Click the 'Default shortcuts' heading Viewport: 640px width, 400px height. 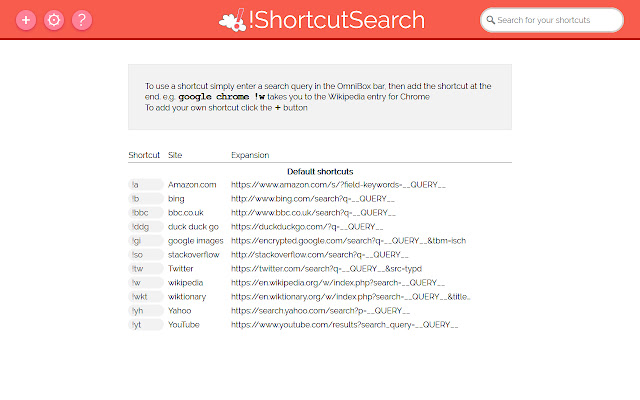[320, 171]
